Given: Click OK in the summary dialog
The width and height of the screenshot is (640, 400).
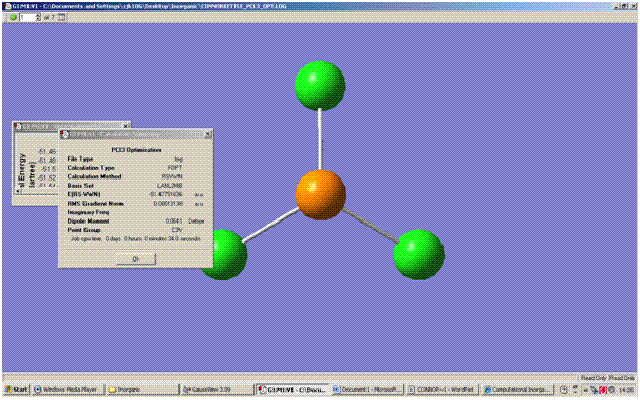Looking at the screenshot, I should pos(136,259).
